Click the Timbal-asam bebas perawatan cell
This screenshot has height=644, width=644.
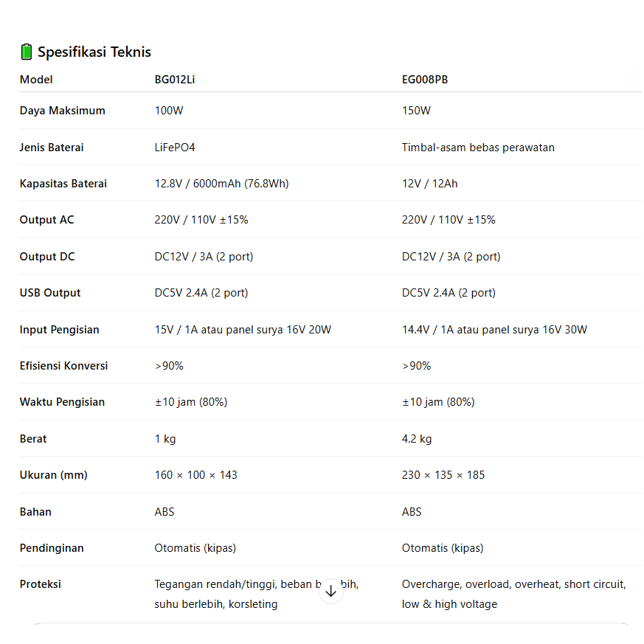coord(478,148)
